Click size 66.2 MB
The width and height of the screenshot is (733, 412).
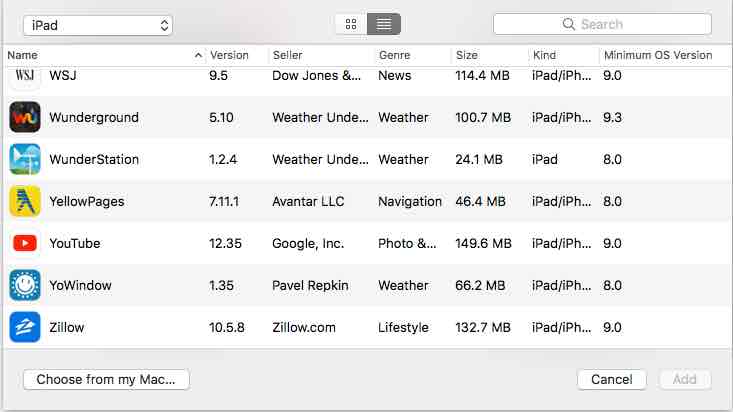[x=480, y=285]
